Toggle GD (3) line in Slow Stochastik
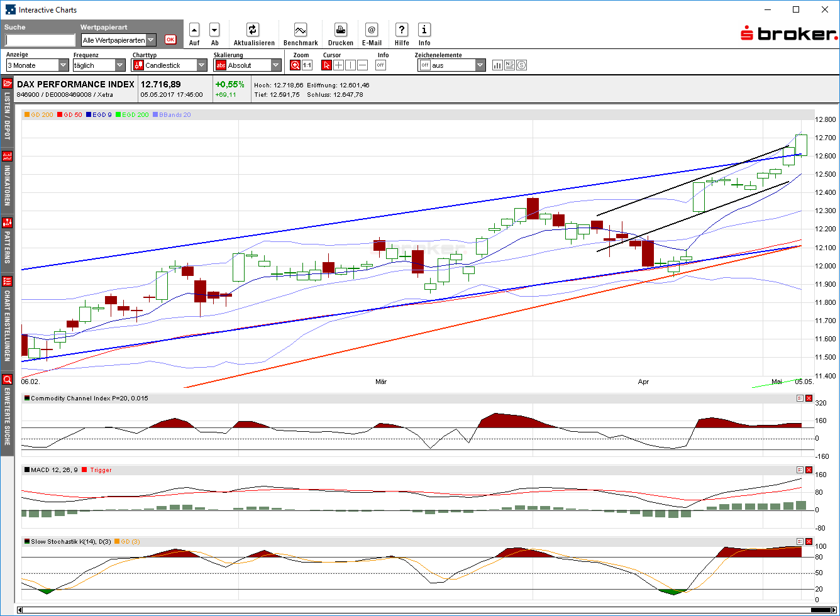840x616 pixels. 127,541
